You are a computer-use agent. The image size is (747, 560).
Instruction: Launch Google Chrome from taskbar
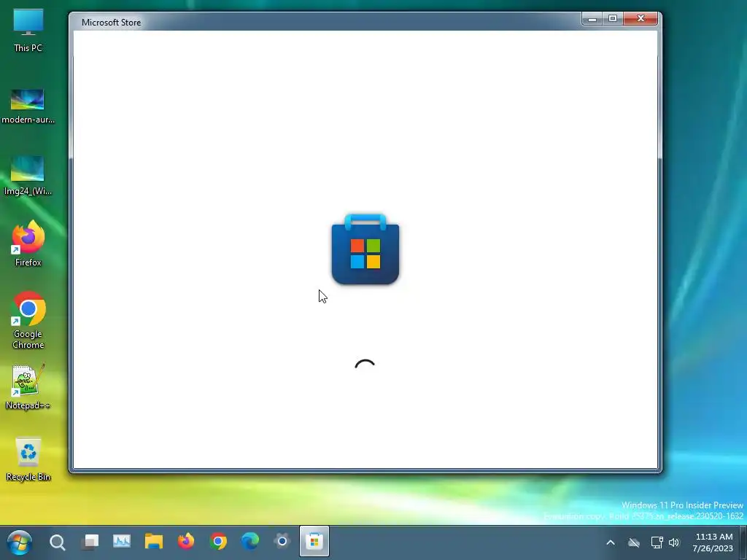tap(218, 542)
